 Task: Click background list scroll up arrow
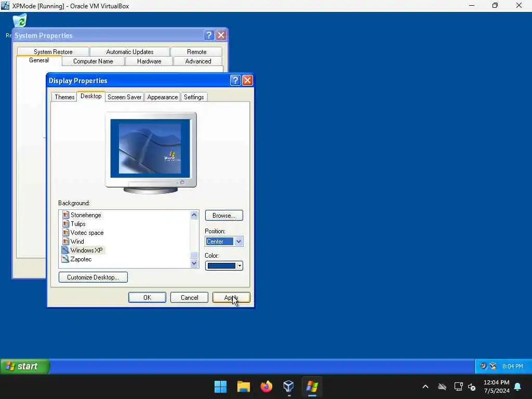point(194,215)
